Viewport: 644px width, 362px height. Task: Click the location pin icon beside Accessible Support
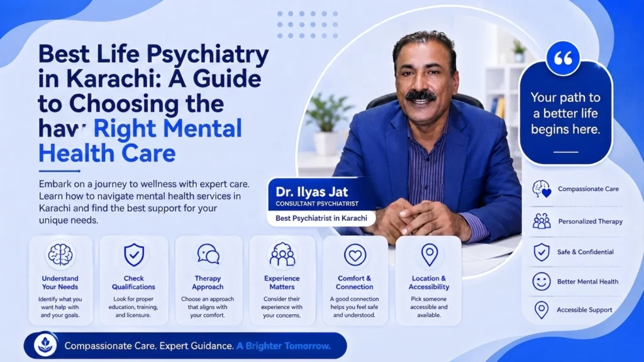541,310
